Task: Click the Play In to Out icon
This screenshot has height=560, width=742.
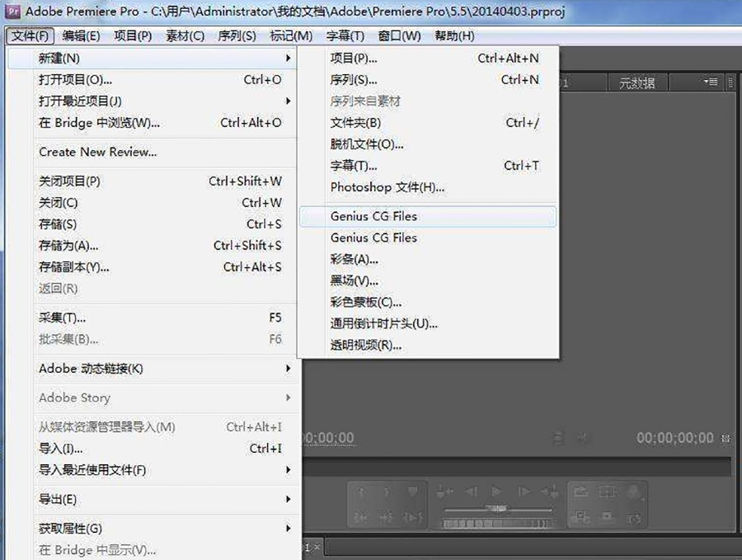Action: tap(413, 518)
